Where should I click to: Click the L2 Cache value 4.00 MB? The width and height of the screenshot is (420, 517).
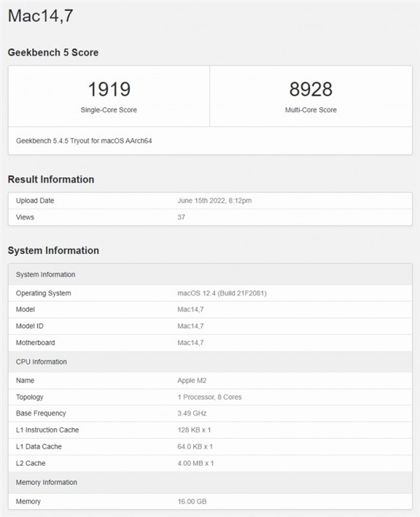tap(195, 463)
